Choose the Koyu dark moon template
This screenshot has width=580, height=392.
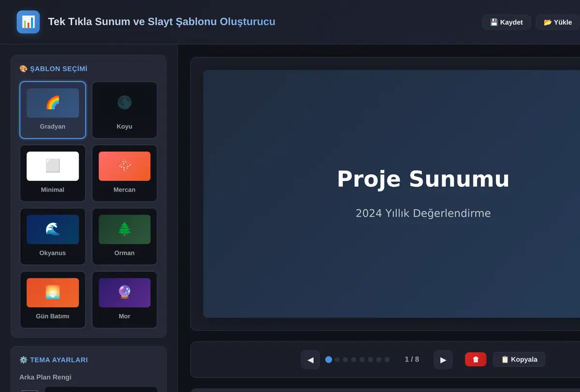[x=125, y=110]
